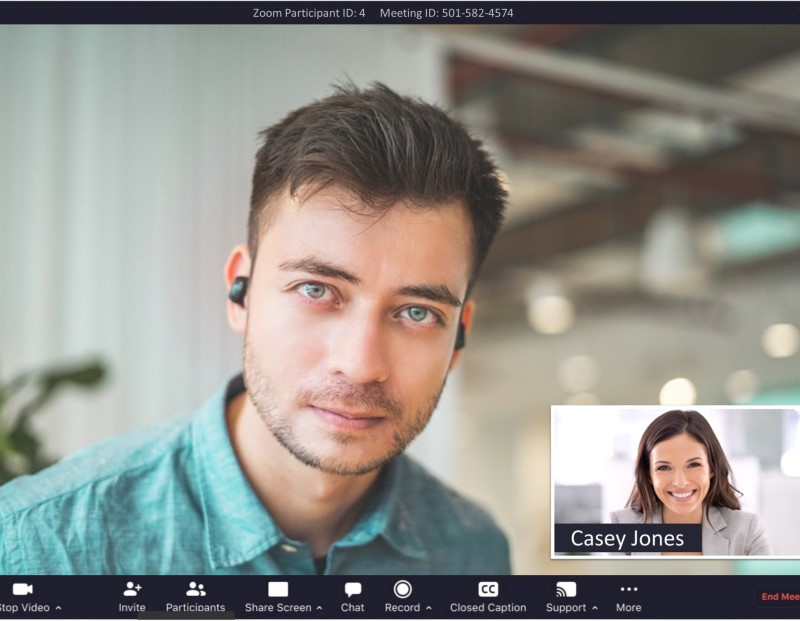
Task: Click the Support cast icon
Action: click(x=566, y=589)
